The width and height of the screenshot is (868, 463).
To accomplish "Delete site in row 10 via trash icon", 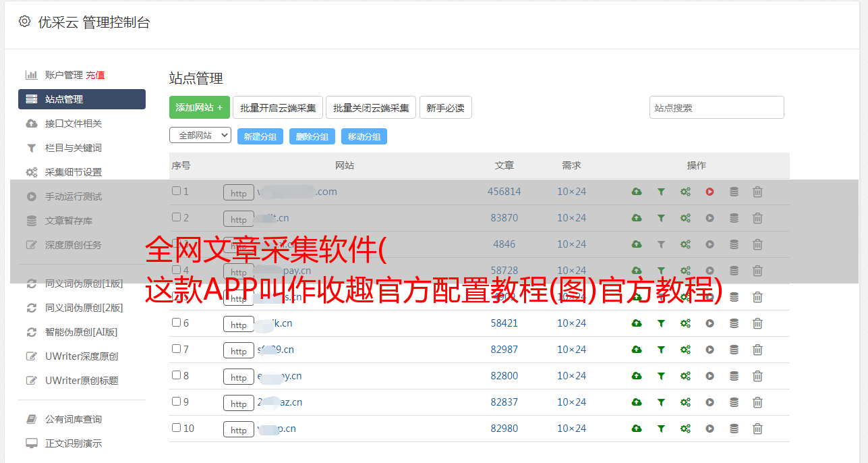I will point(757,429).
